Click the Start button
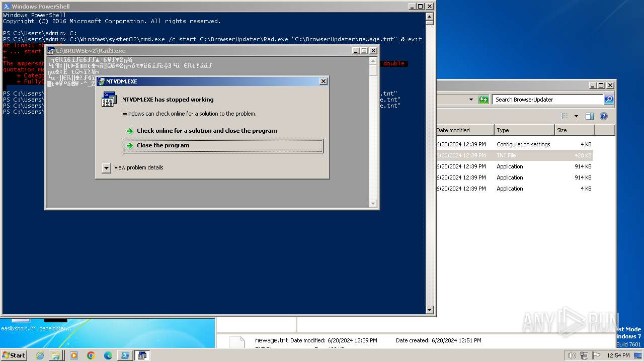 coord(14,355)
